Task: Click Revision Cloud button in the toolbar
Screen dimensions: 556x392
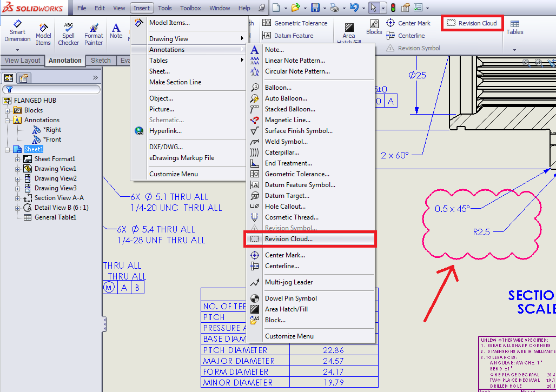Action: (x=472, y=23)
